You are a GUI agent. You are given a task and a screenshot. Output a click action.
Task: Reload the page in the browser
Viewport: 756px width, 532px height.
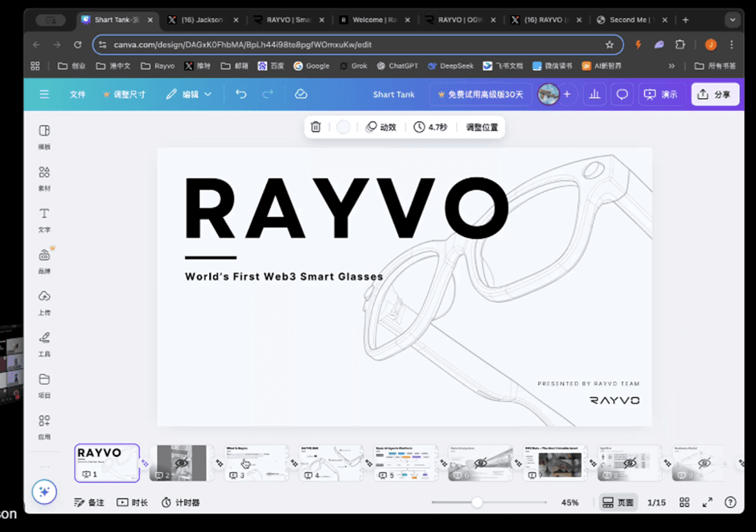(x=78, y=45)
